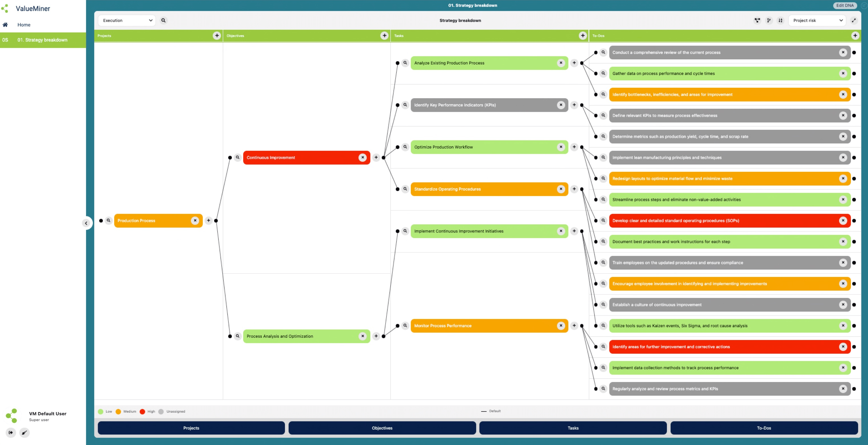Click the search icon next to Continuous Improvement
868x445 pixels.
pyautogui.click(x=237, y=157)
